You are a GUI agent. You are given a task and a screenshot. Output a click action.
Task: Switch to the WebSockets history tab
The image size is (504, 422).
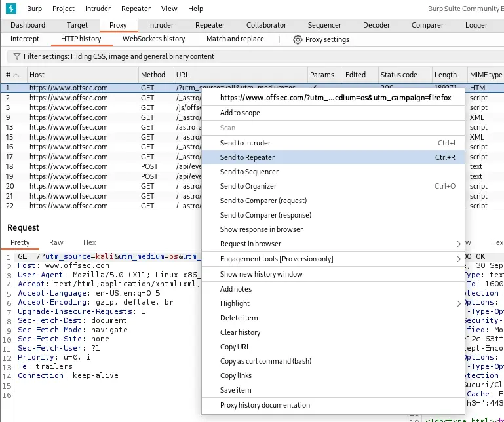click(x=153, y=39)
